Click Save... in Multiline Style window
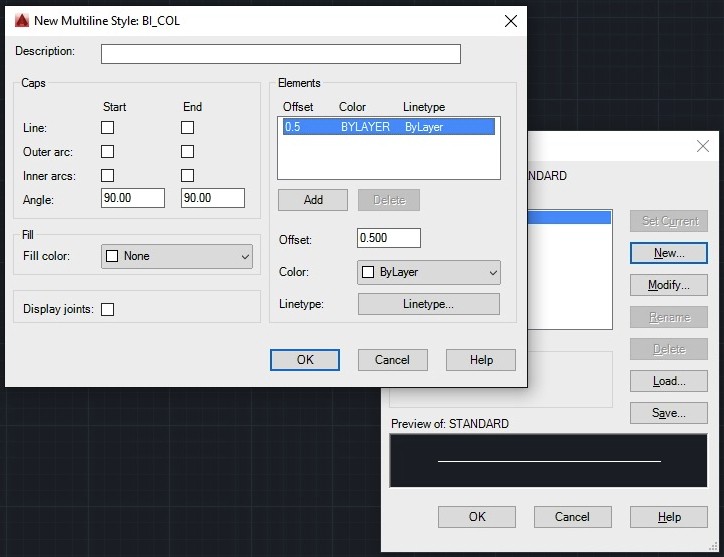 point(669,413)
